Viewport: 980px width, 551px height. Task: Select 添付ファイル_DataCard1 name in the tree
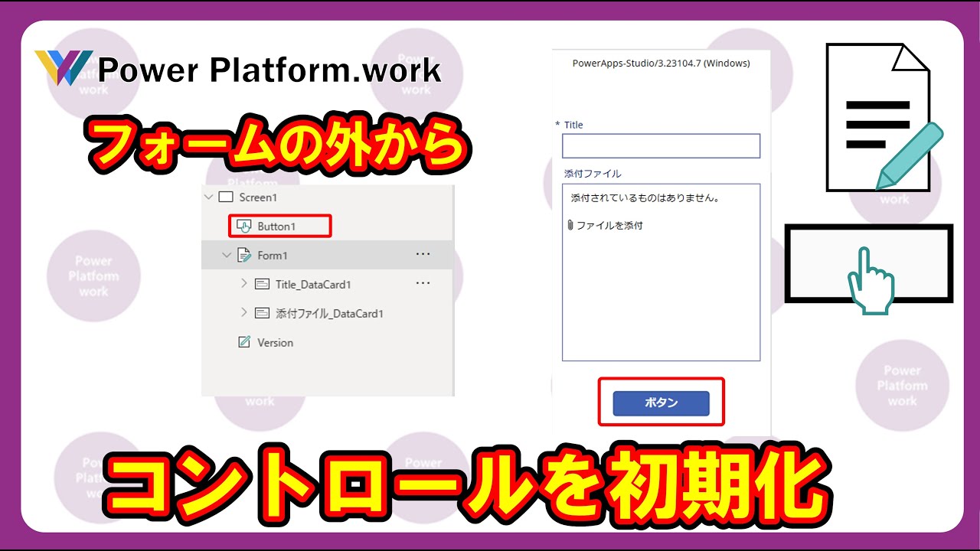(x=329, y=314)
